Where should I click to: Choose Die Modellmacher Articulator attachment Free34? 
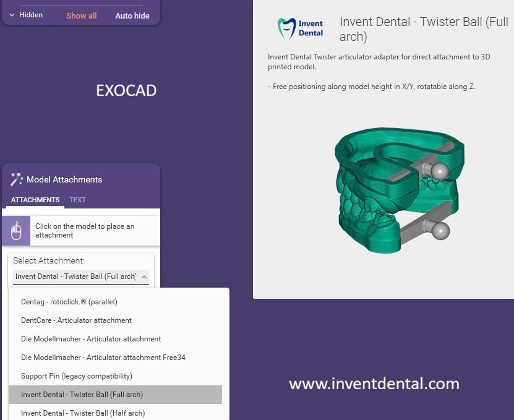[x=116, y=358]
